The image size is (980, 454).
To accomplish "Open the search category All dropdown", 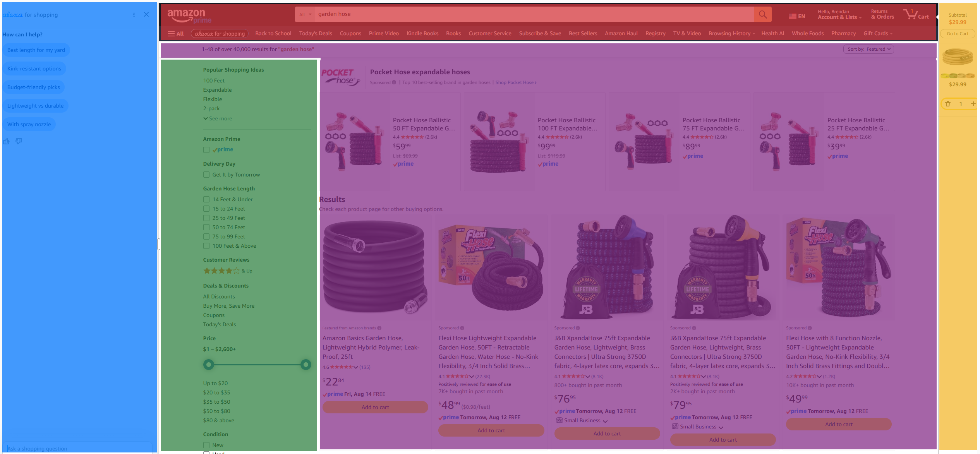I will point(305,14).
